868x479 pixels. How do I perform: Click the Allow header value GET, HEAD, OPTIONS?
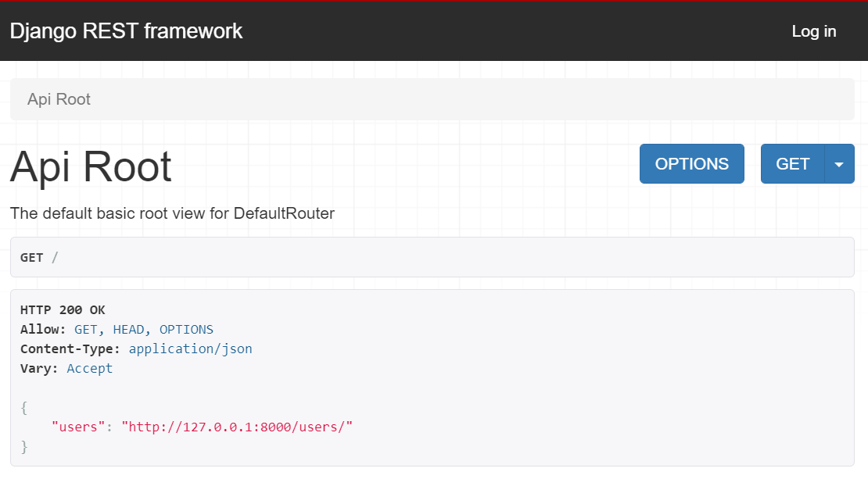tap(144, 330)
